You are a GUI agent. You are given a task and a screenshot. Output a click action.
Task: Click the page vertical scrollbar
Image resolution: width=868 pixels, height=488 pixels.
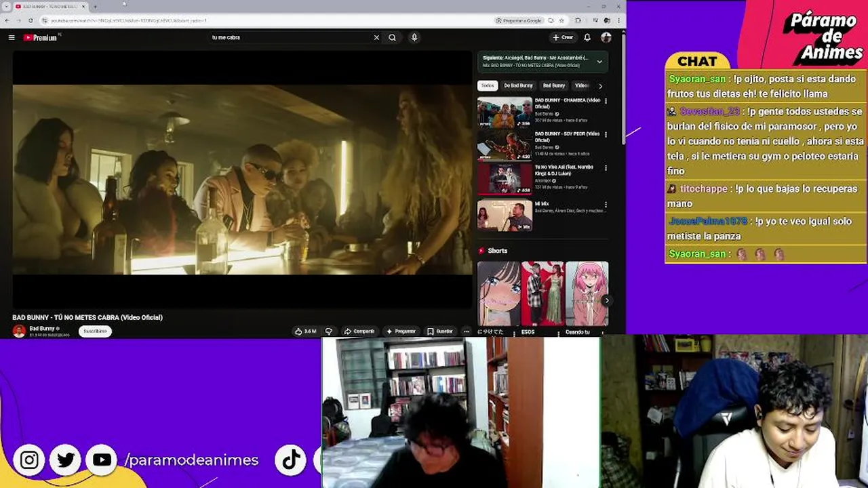(x=623, y=88)
